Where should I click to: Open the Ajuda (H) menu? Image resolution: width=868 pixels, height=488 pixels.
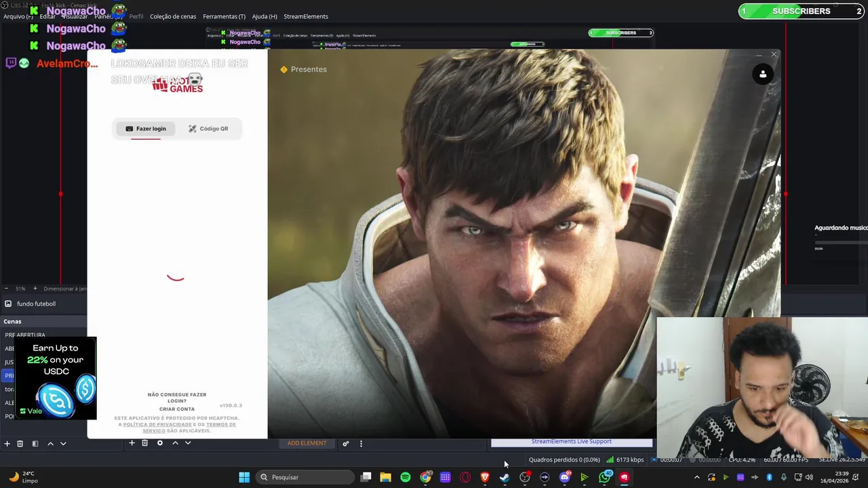[264, 16]
